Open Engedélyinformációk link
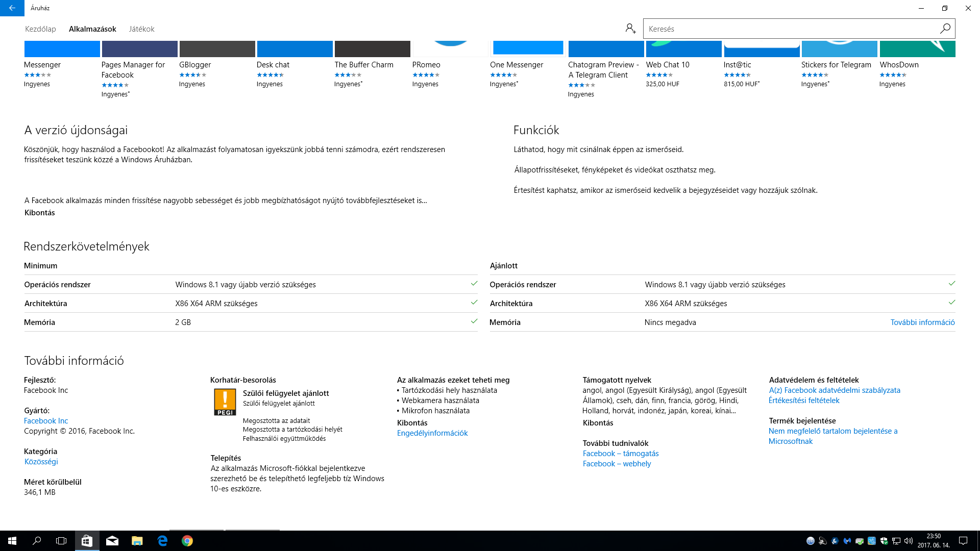The image size is (980, 551). point(432,433)
